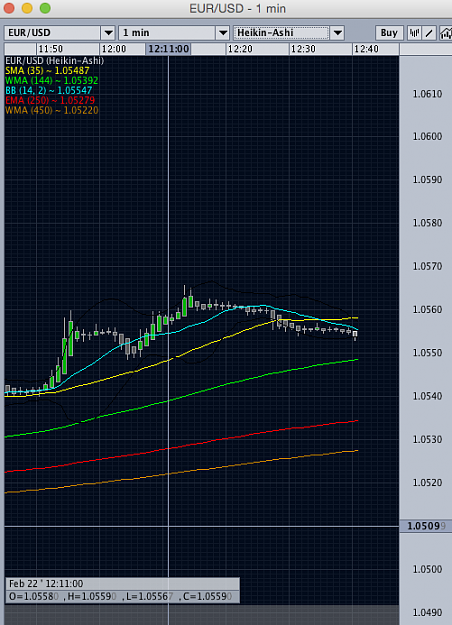Click the WMA (144) indicator legend
The width and height of the screenshot is (452, 625).
point(51,81)
